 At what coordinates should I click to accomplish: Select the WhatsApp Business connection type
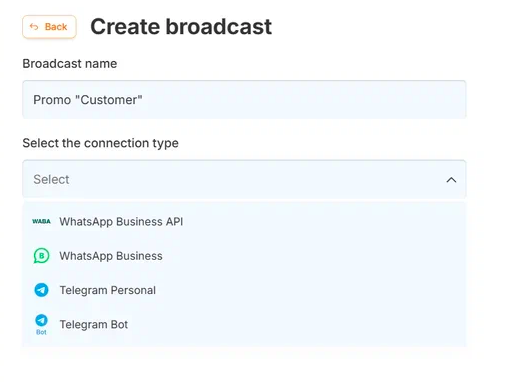[x=244, y=256]
